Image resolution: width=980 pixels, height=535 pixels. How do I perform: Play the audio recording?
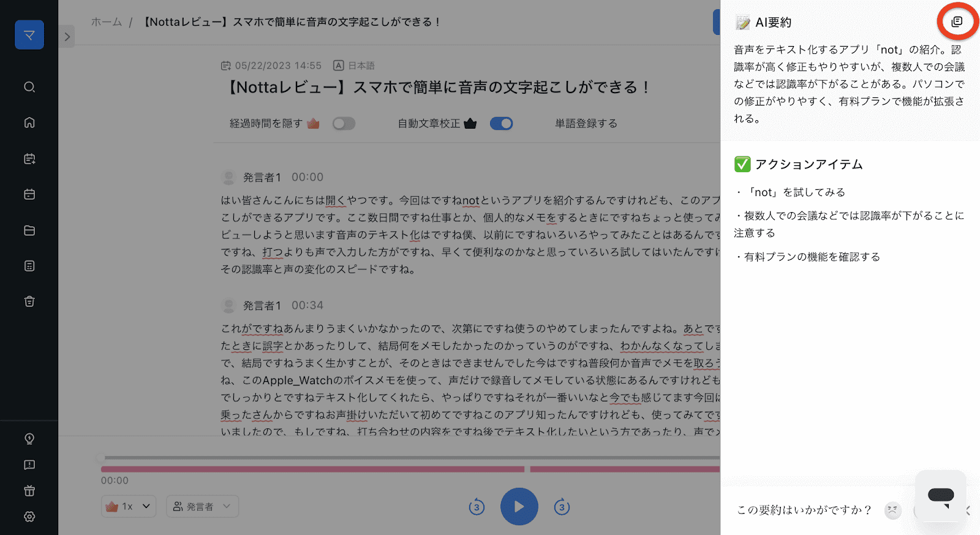[519, 507]
